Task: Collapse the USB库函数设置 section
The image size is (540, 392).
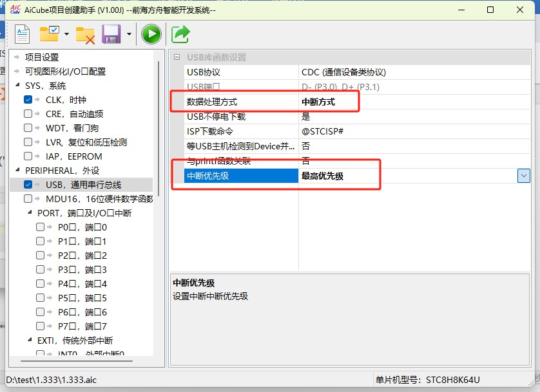Action: (177, 57)
